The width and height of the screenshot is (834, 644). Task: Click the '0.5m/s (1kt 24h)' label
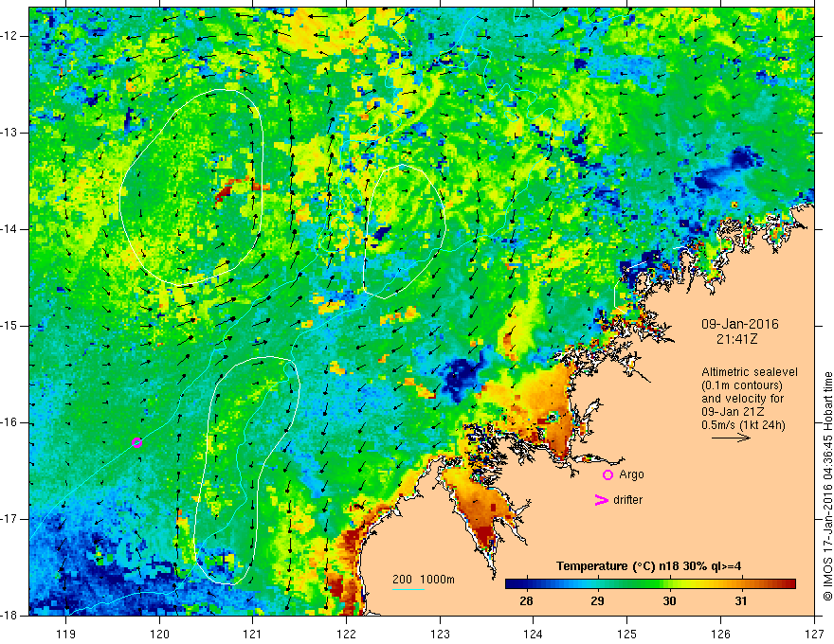[x=743, y=425]
